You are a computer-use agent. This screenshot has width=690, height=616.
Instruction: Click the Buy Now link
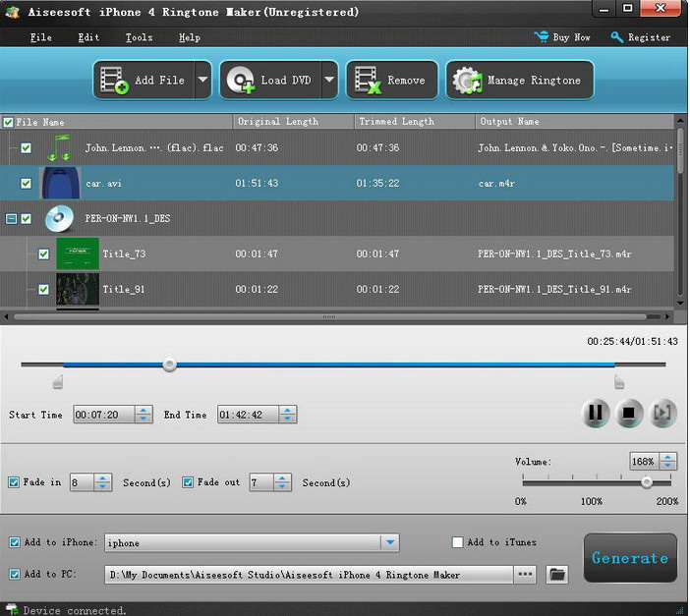571,37
